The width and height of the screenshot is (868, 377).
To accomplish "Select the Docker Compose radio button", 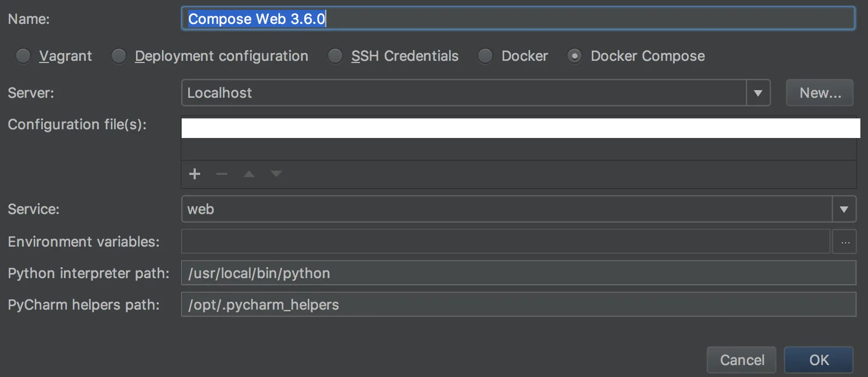I will pos(574,56).
